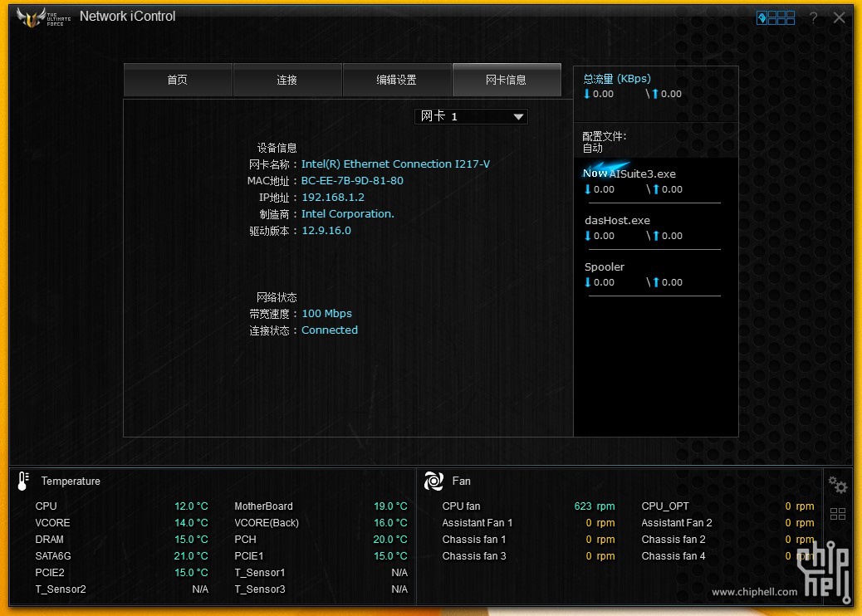Click the SATA6G 21.0 °C reading
The image size is (862, 616).
[x=191, y=556]
